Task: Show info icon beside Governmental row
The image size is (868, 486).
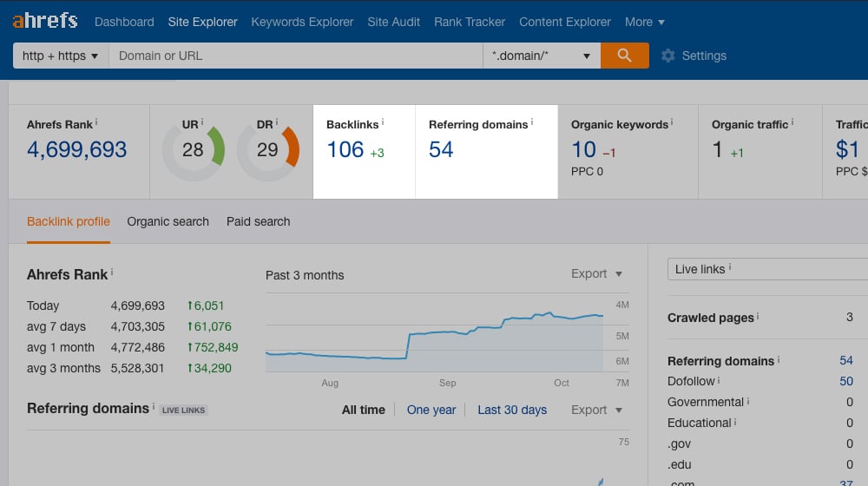Action: (748, 401)
